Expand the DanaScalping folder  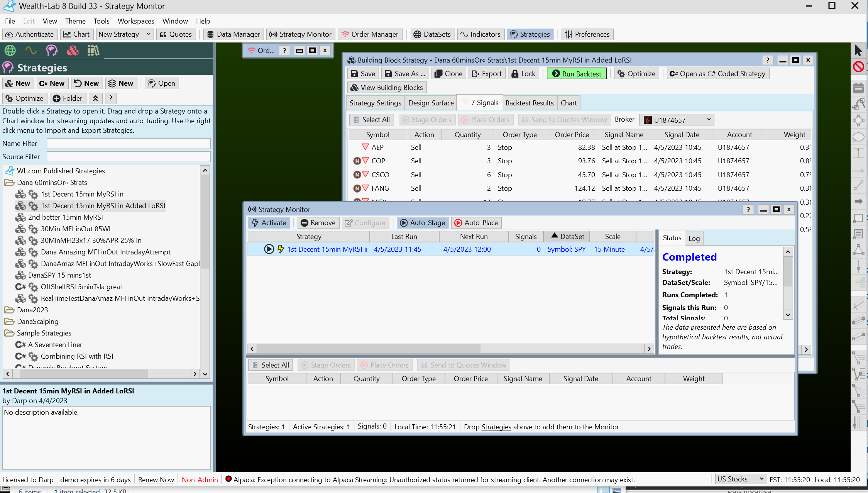coord(9,322)
